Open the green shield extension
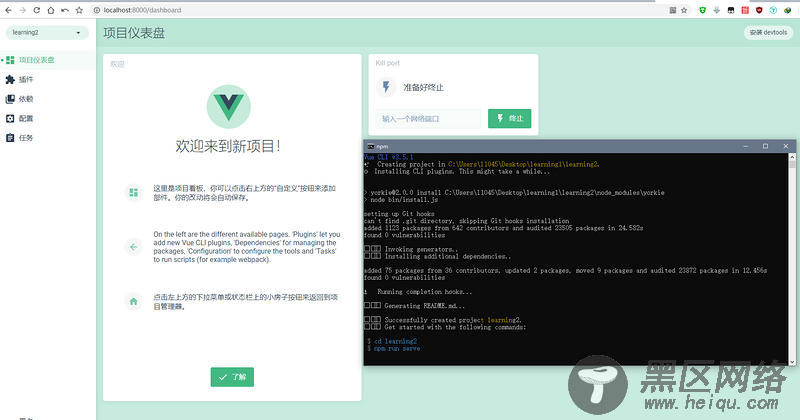 coord(703,10)
